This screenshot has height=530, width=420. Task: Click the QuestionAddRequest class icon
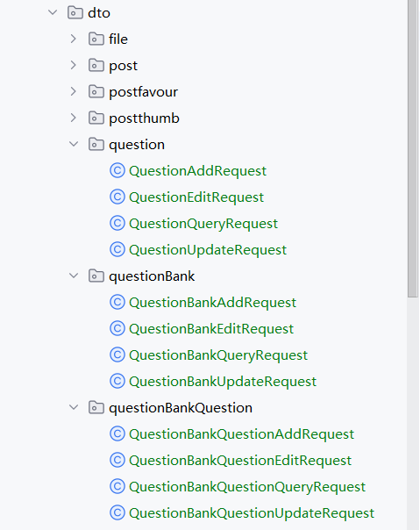pyautogui.click(x=117, y=171)
